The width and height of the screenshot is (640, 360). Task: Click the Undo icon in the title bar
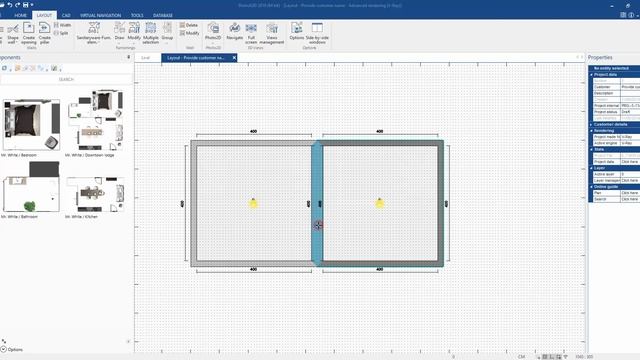coord(10,5)
